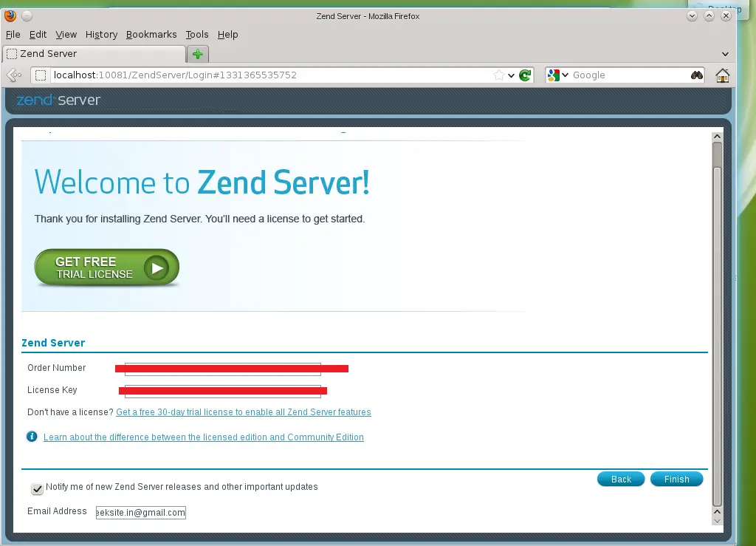Click the Order Number input field
This screenshot has width=756, height=546.
(x=223, y=369)
